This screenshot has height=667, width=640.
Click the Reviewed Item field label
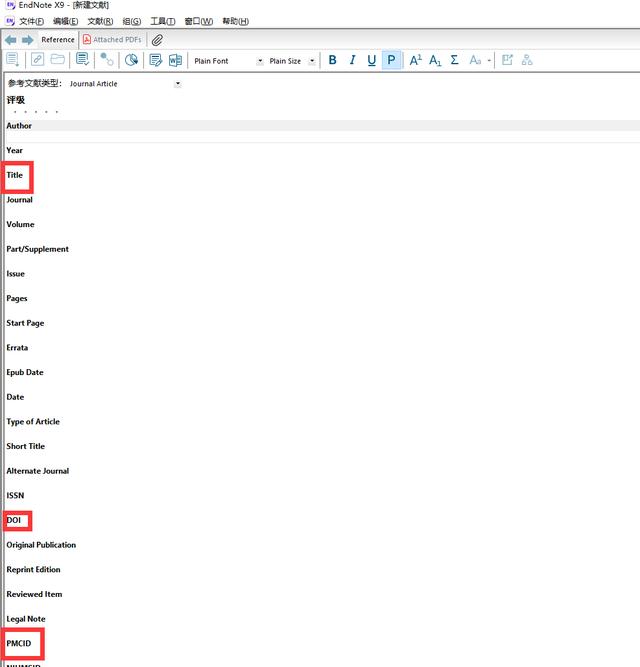click(34, 594)
